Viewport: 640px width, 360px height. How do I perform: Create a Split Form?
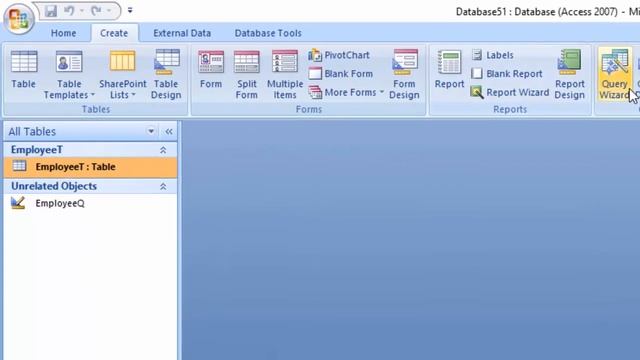coord(247,75)
